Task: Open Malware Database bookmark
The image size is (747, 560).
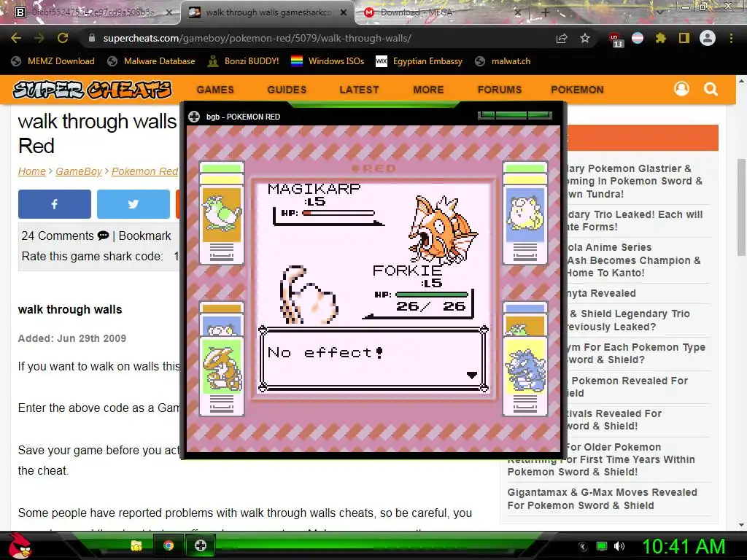Action: click(x=152, y=61)
